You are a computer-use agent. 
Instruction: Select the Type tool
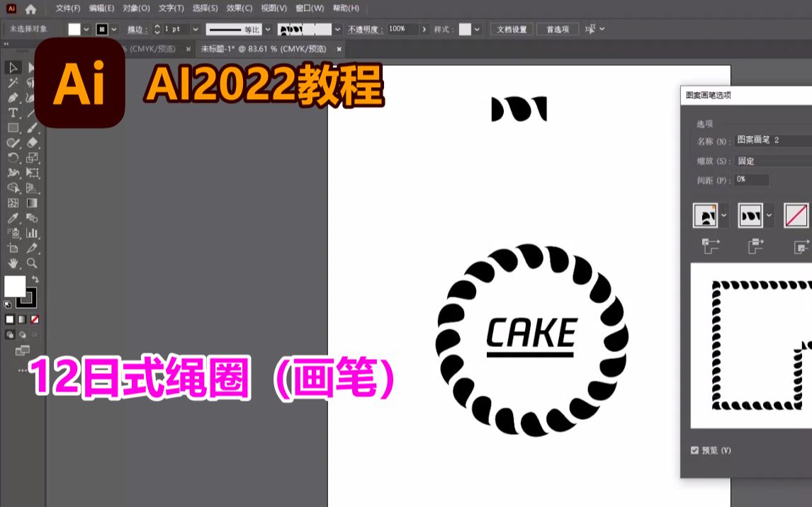point(13,112)
